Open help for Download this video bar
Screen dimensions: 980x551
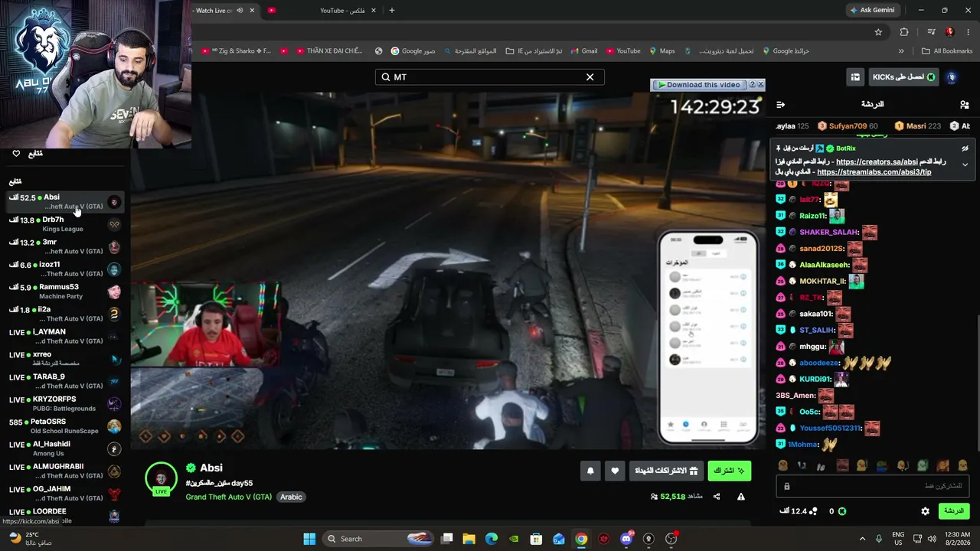[752, 85]
